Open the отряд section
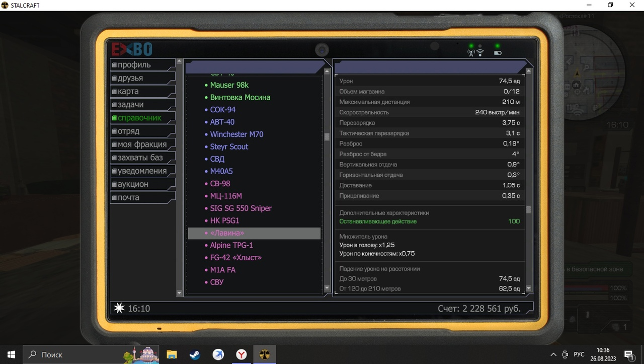 tap(142, 131)
